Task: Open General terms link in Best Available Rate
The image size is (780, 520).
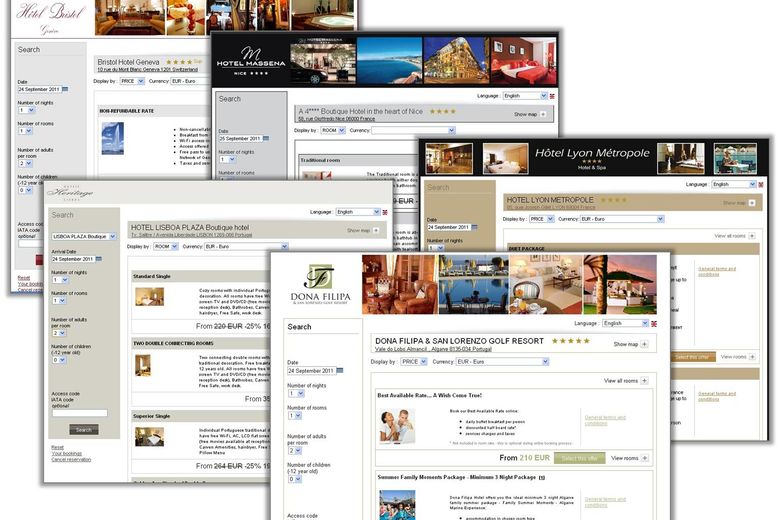Action: 605,420
